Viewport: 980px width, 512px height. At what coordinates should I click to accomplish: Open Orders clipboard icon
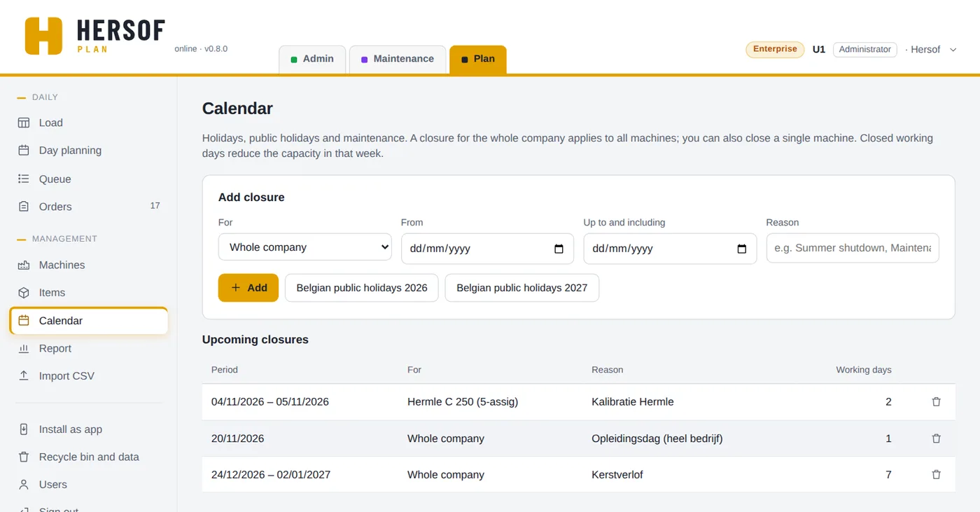(x=24, y=207)
